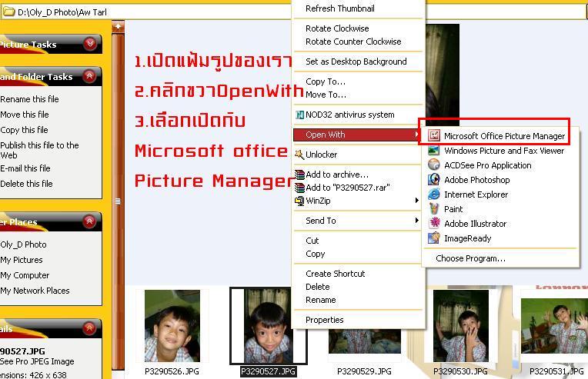Click the Add to archive WinRAR icon
The image size is (588, 379).
click(x=299, y=175)
